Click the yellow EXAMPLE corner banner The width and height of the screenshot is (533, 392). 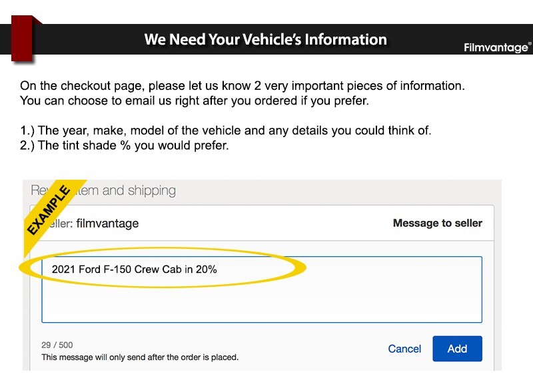(x=49, y=210)
